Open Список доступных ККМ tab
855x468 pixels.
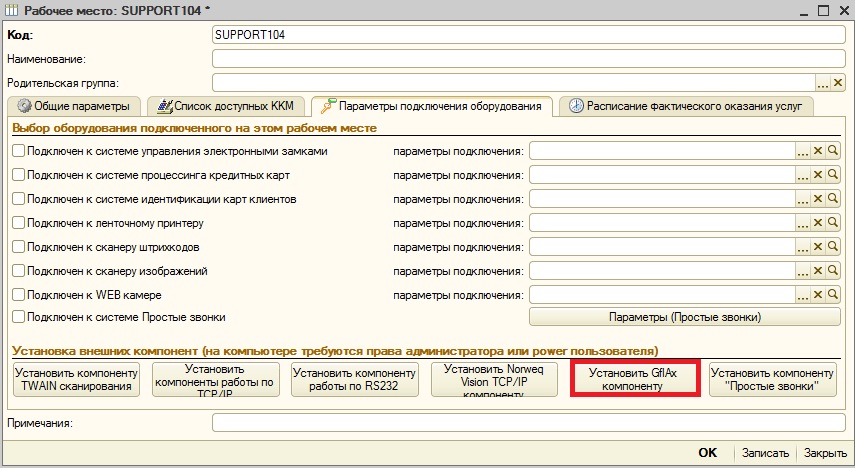(226, 106)
